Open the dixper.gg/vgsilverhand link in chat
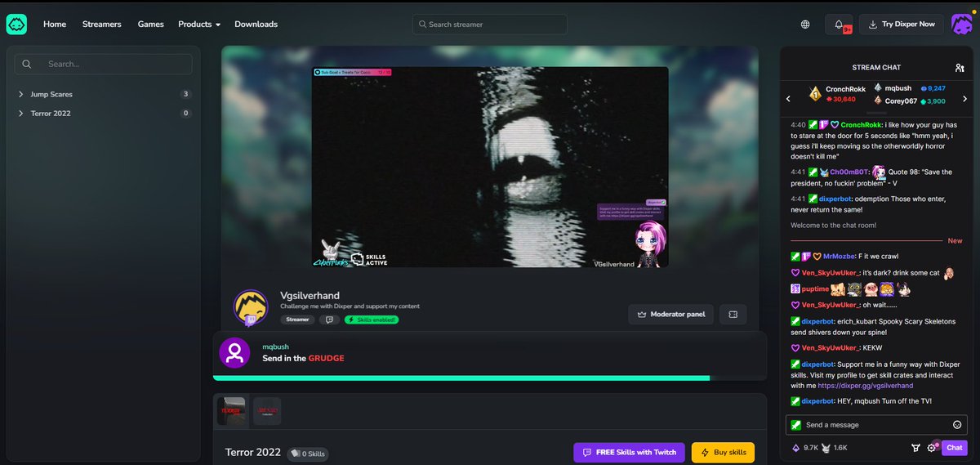Image resolution: width=980 pixels, height=465 pixels. (x=865, y=385)
